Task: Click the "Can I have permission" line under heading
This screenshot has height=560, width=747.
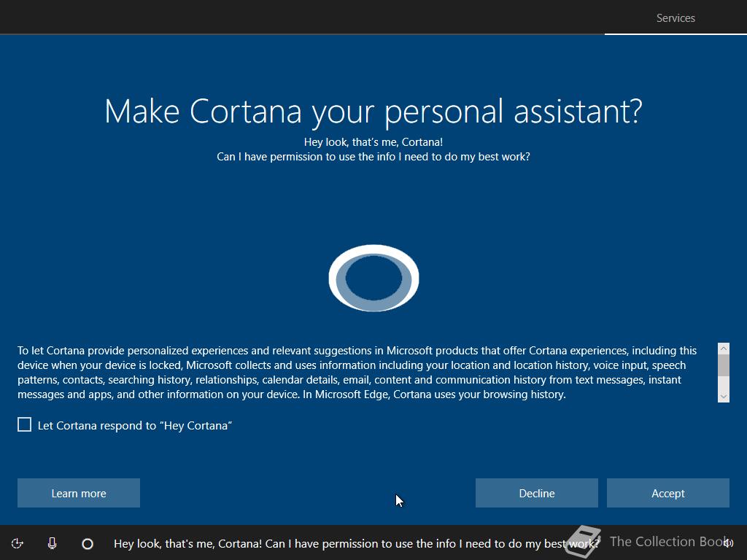Action: (373, 157)
